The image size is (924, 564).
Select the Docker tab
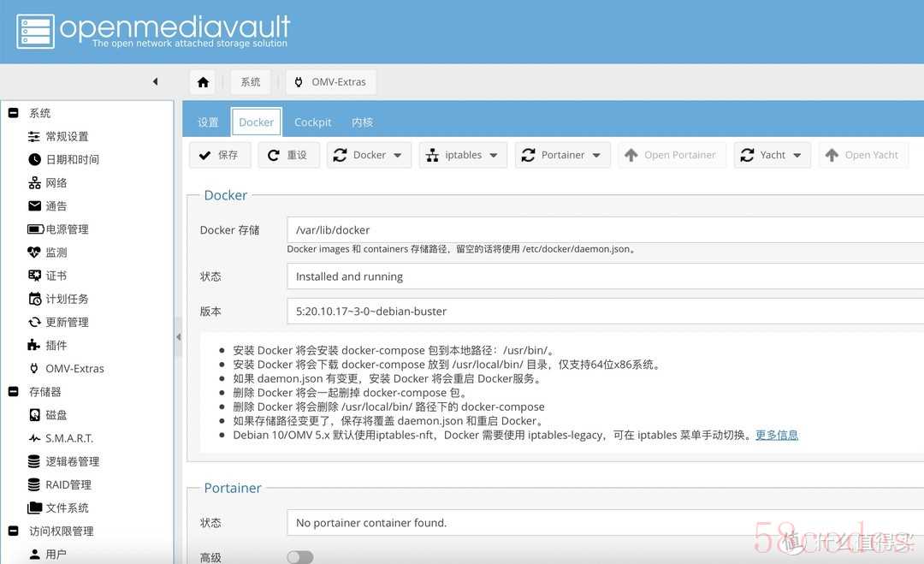257,122
